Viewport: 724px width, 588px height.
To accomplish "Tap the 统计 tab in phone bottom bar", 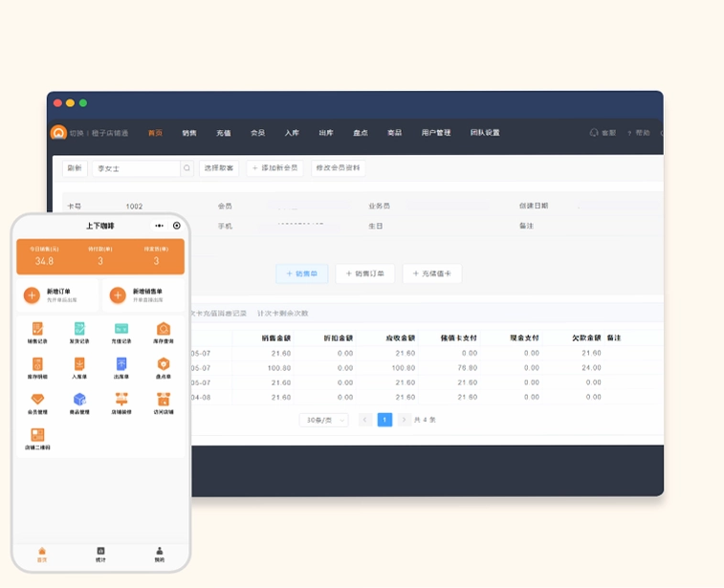I will click(100, 555).
